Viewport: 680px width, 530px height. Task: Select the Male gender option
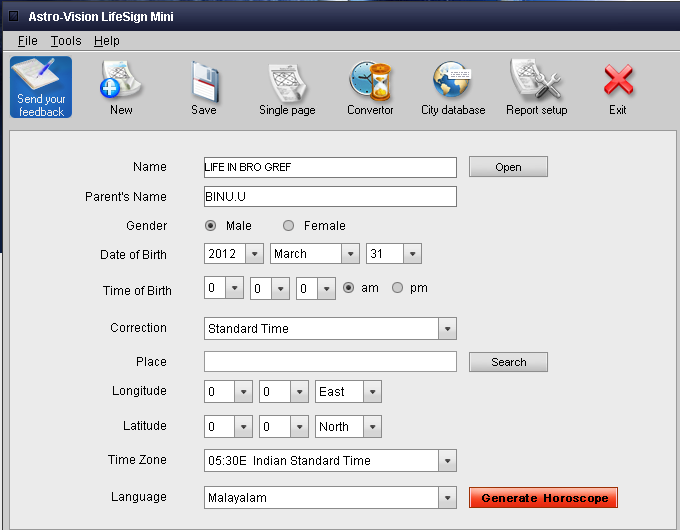(x=210, y=226)
